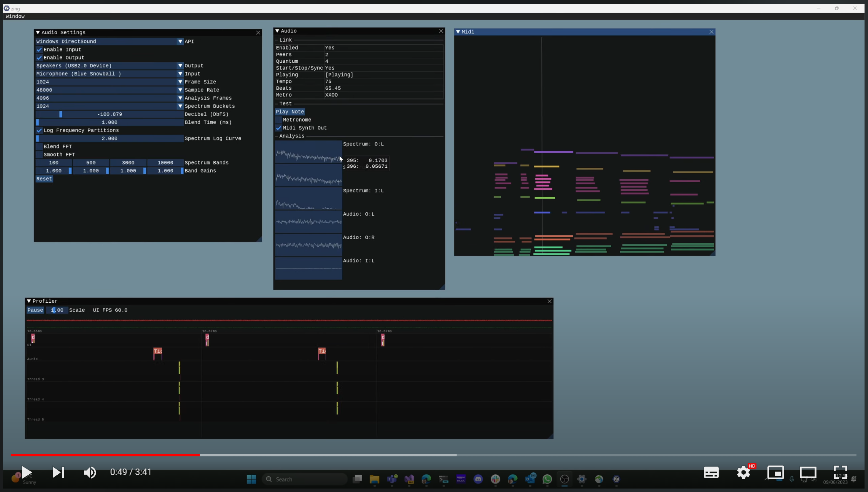Click the Decibel (DbFS) slider
Image resolution: width=868 pixels, height=492 pixels.
pos(109,114)
